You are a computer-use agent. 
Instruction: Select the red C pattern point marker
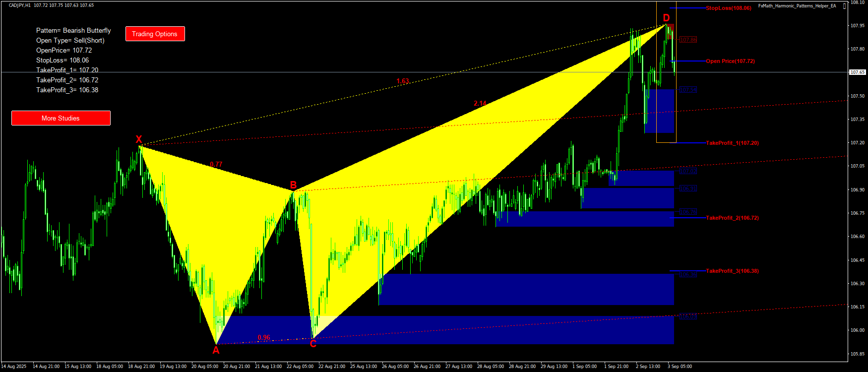(313, 344)
